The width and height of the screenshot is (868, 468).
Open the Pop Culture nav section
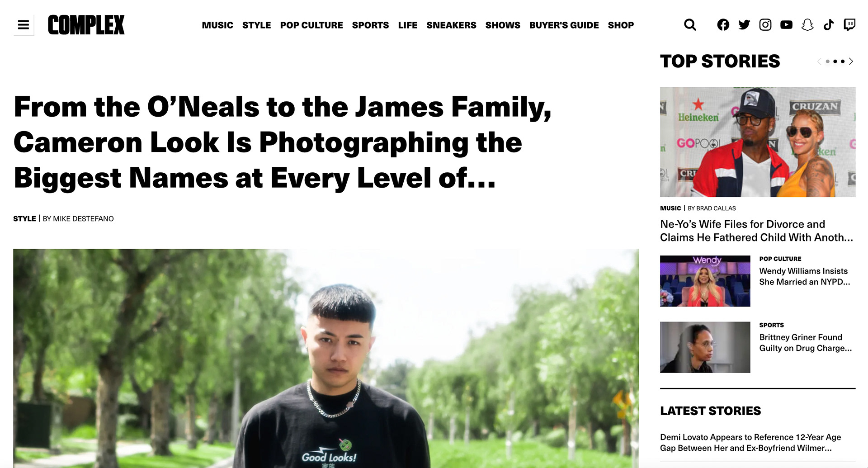[311, 25]
